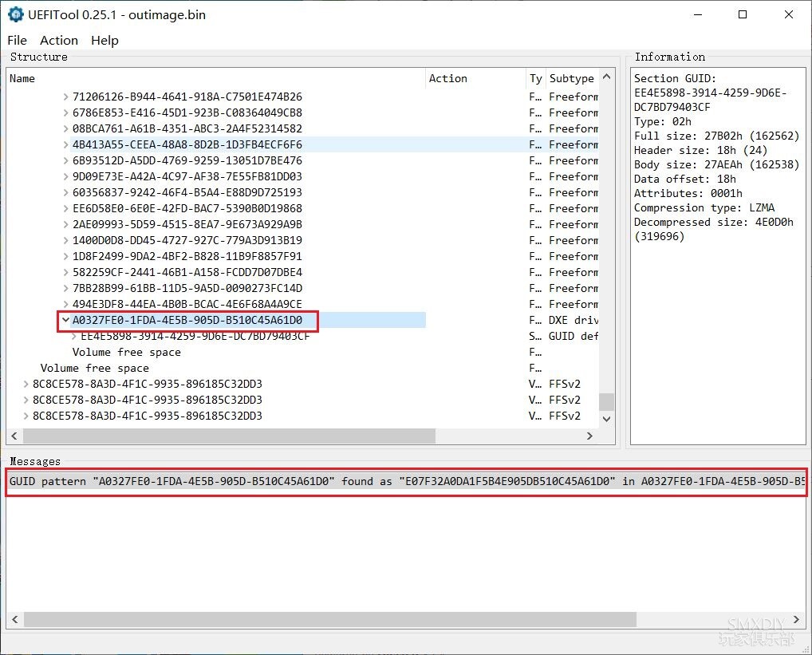Screen dimensions: 812x655
Task: Expand the EE4E5898-3914-4259-9D6E-DC7BD79403CF section node
Action: [x=74, y=336]
